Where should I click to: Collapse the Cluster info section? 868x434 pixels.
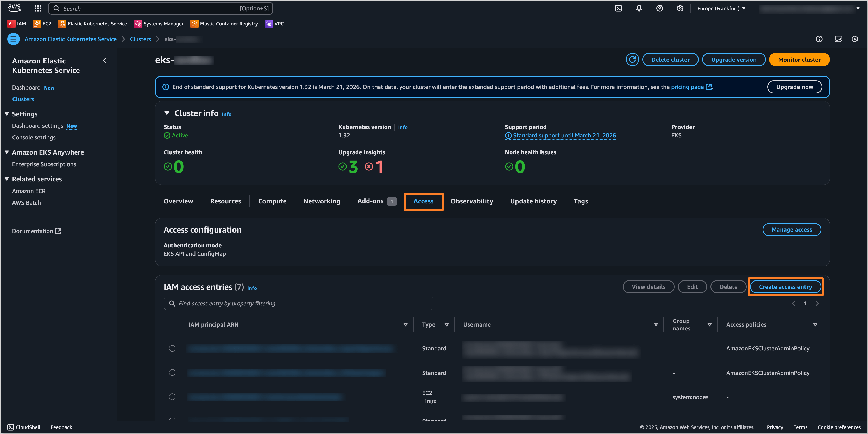click(x=167, y=113)
